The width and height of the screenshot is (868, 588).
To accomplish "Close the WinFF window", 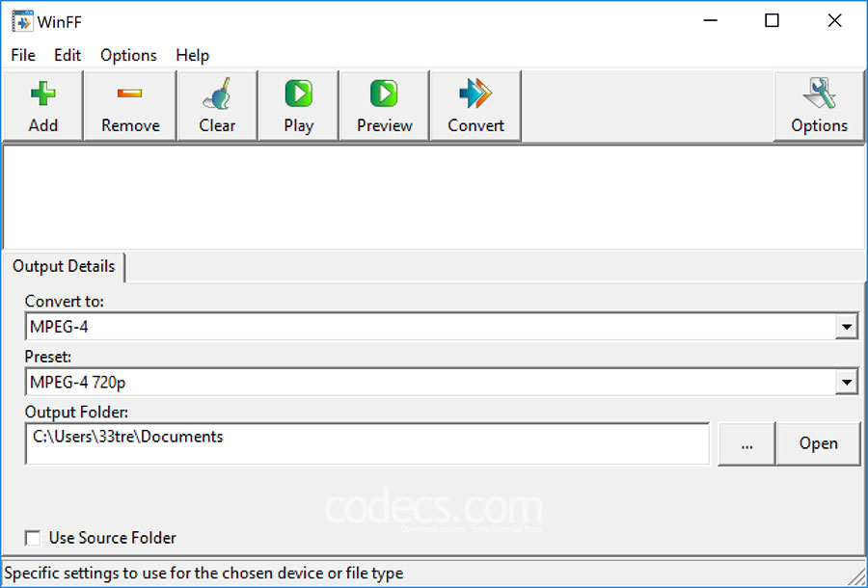I will pyautogui.click(x=834, y=21).
